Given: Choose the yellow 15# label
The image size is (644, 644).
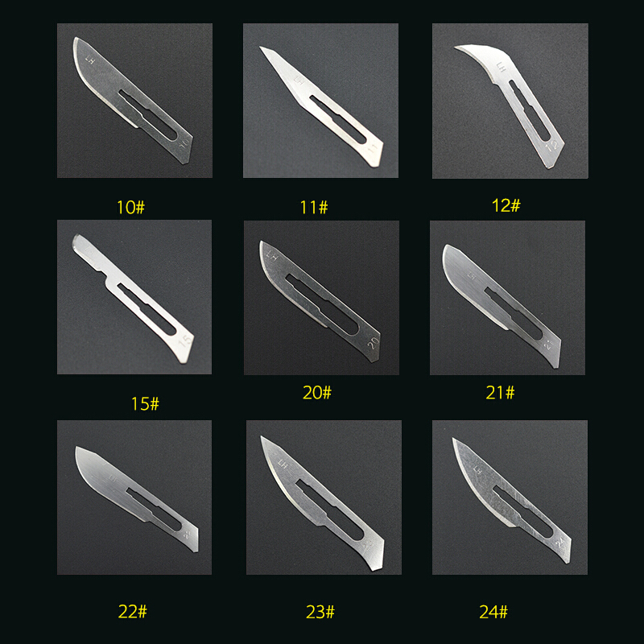Looking at the screenshot, I should (145, 404).
